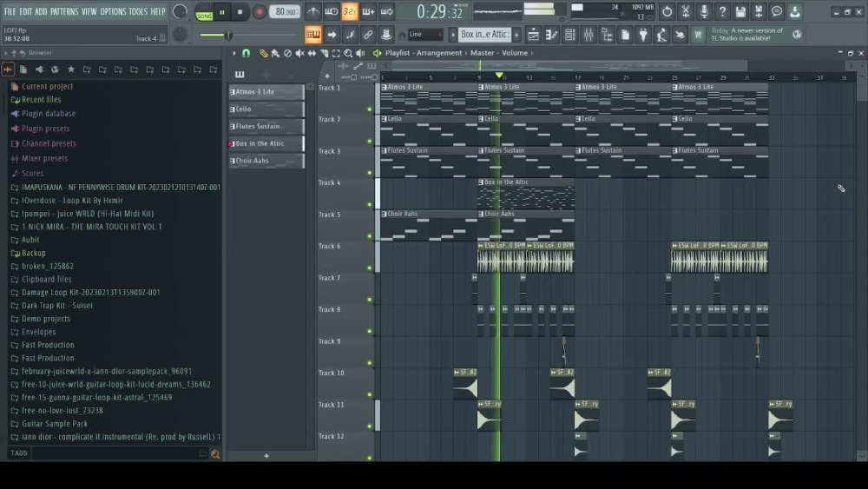Open arrow before pattern selector
The width and height of the screenshot is (868, 489).
[x=453, y=35]
